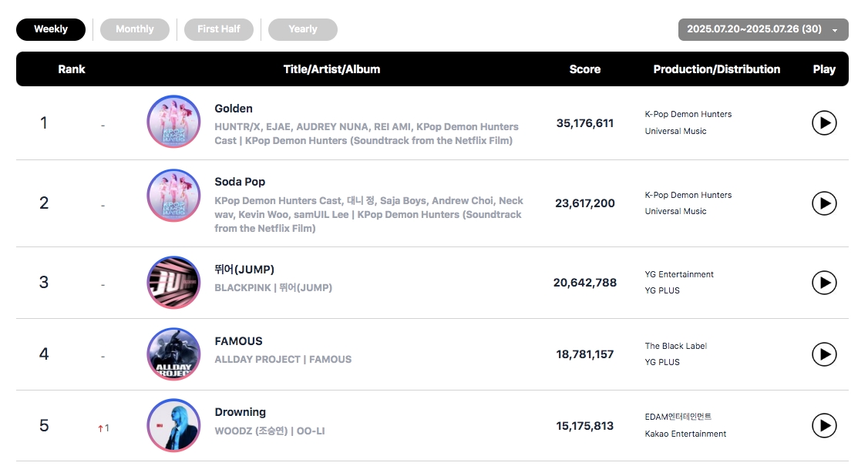
Task: Click the rank number 1
Action: click(44, 123)
